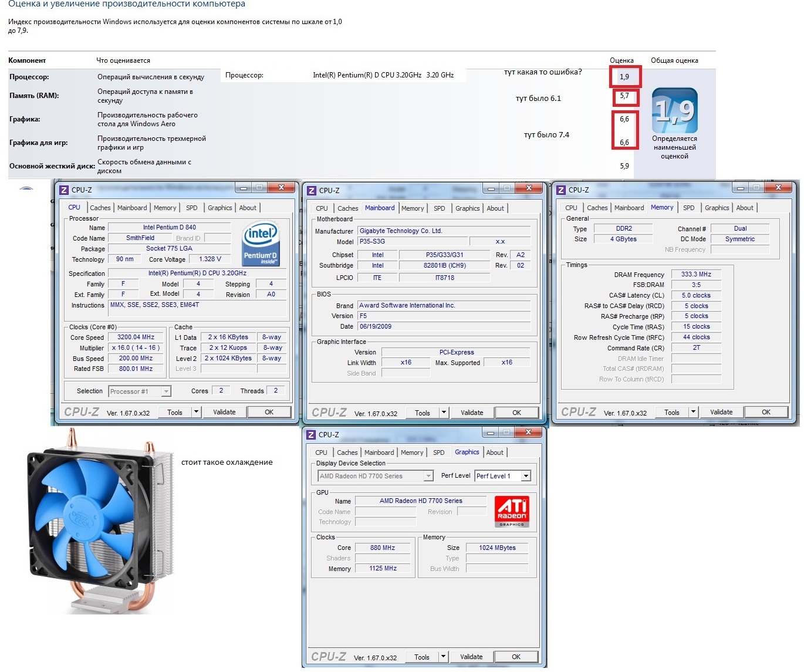Click OK in the Mainboard-tab window
Image resolution: width=804 pixels, height=672 pixels.
tap(517, 413)
